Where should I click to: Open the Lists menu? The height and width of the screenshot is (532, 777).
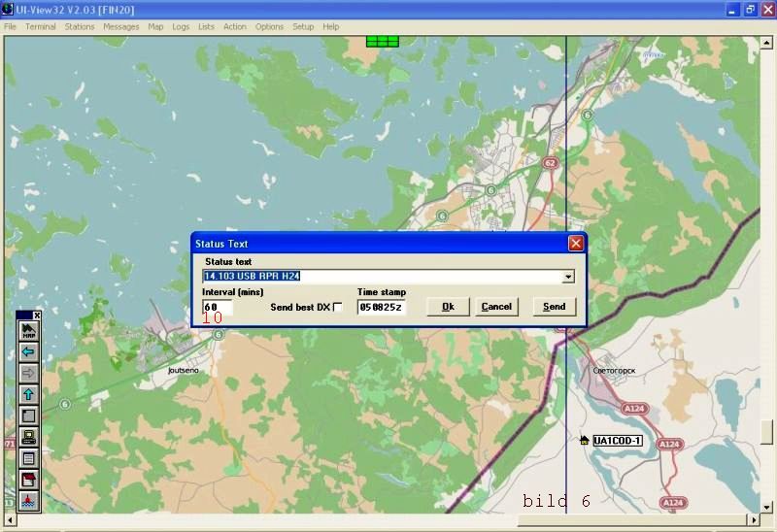[206, 27]
